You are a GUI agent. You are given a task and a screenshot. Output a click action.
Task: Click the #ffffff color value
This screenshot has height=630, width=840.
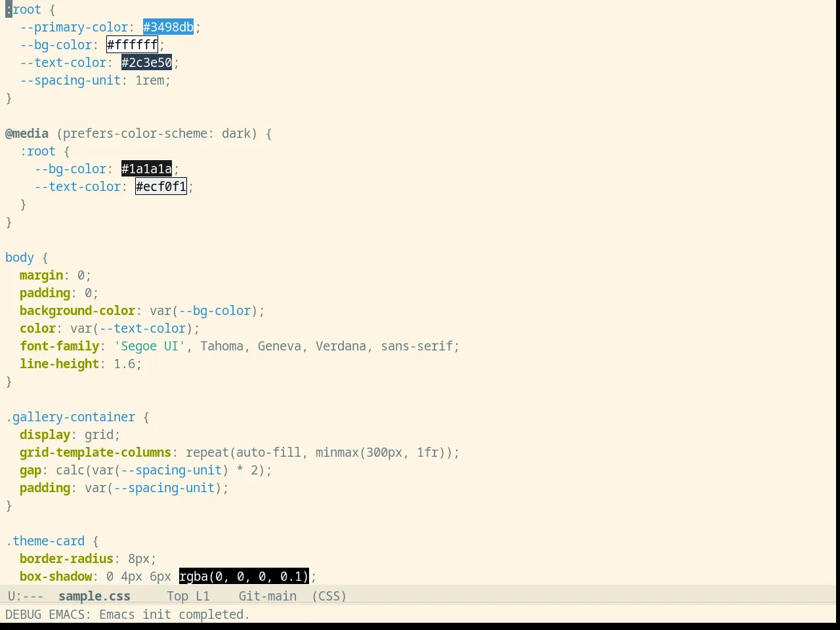[132, 45]
